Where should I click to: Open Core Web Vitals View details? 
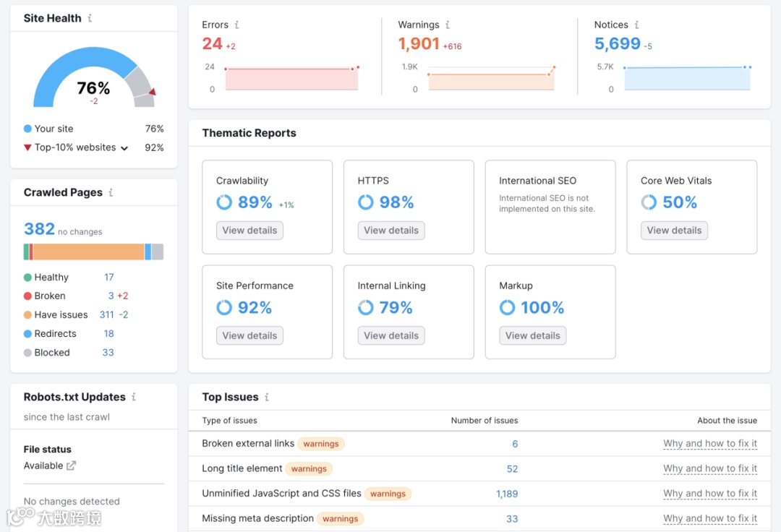click(674, 231)
